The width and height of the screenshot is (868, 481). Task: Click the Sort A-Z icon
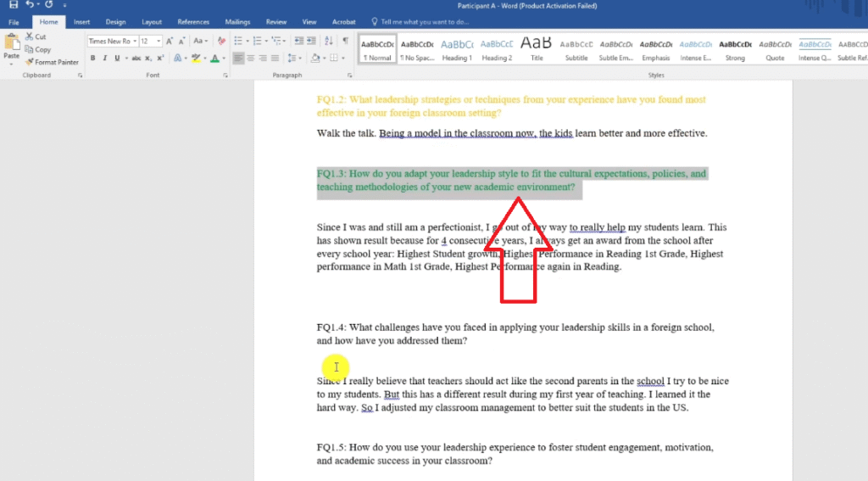click(x=329, y=41)
